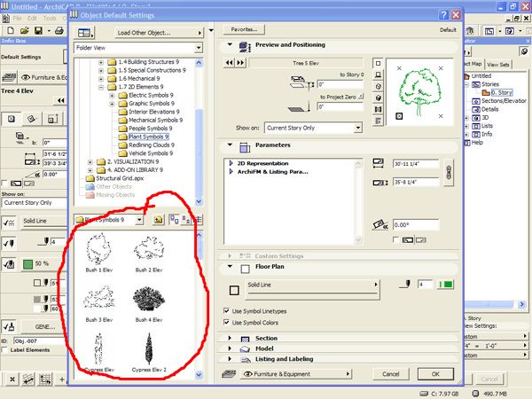Show object information view icon in preview
This screenshot has height=399, width=532.
click(379, 121)
